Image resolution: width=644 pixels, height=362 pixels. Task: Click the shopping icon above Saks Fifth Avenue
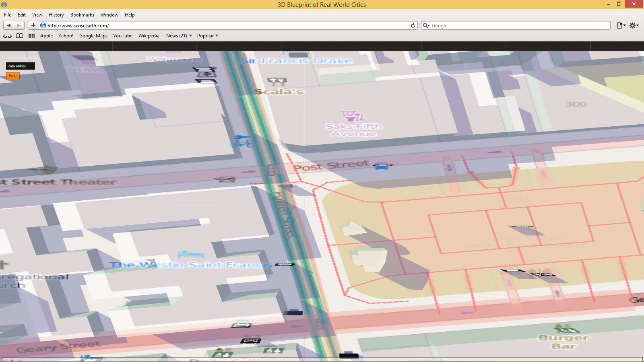[x=353, y=116]
